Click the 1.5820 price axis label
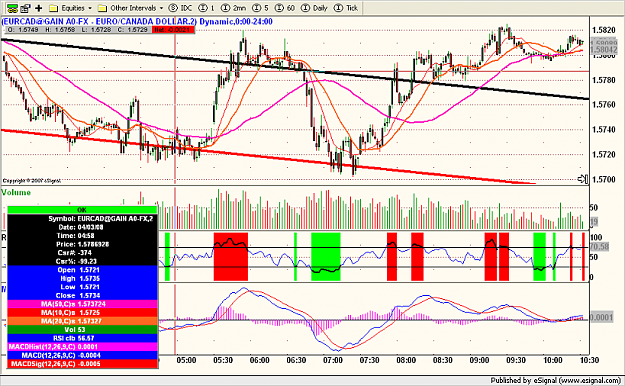 pyautogui.click(x=604, y=30)
